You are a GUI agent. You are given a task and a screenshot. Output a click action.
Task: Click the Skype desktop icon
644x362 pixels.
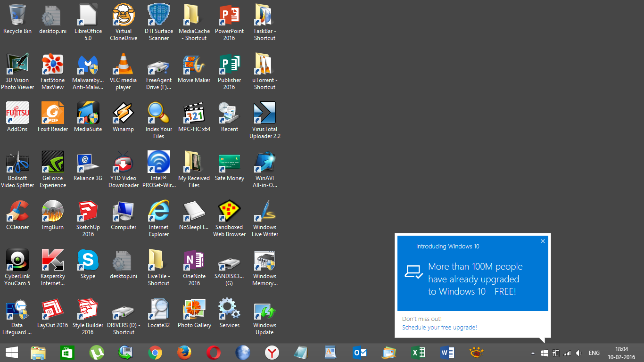click(88, 260)
